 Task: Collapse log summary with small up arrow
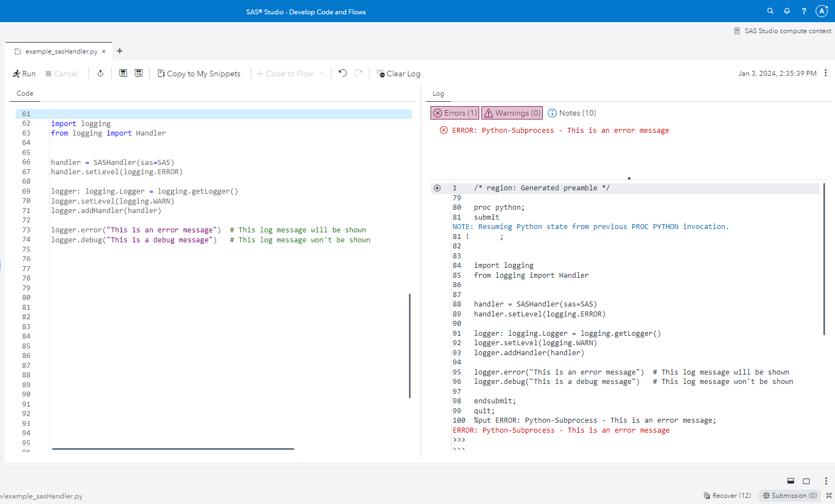coord(629,178)
